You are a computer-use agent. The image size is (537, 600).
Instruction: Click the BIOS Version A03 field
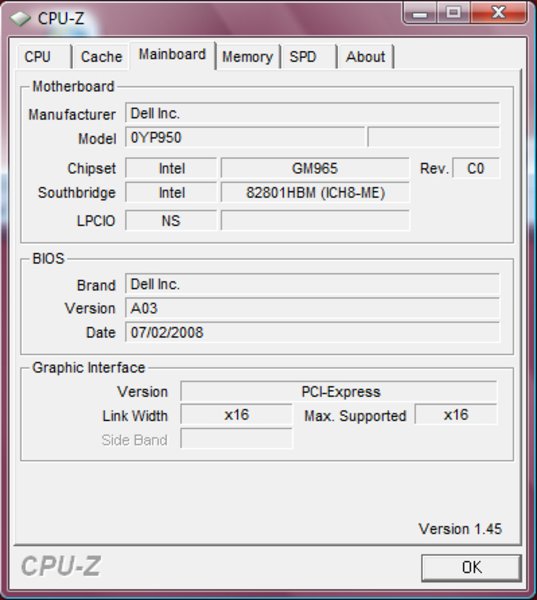pyautogui.click(x=312, y=308)
